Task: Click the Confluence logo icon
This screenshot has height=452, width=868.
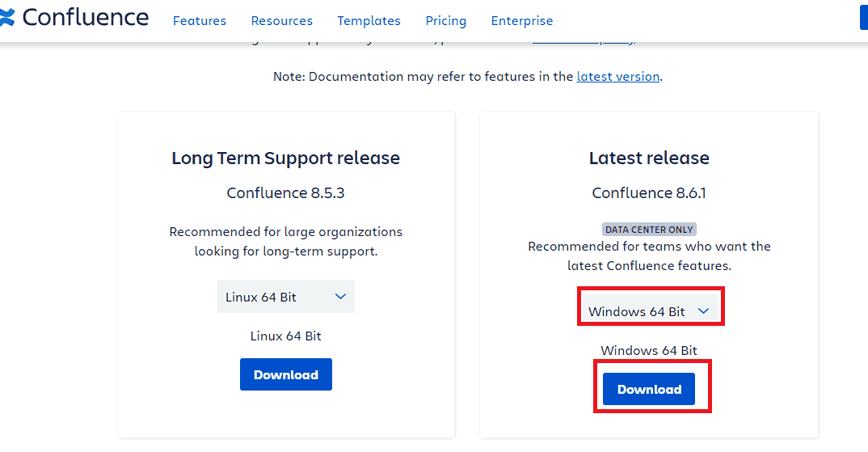Action: click(x=7, y=18)
